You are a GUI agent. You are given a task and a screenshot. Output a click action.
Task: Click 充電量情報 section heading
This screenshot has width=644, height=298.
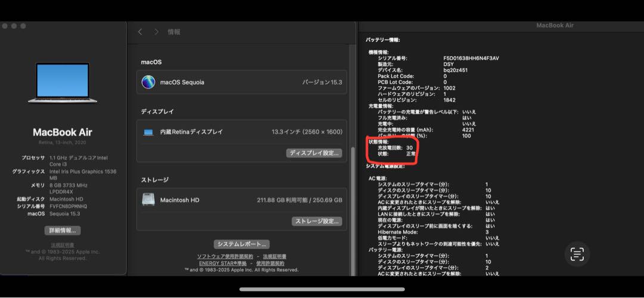click(380, 106)
